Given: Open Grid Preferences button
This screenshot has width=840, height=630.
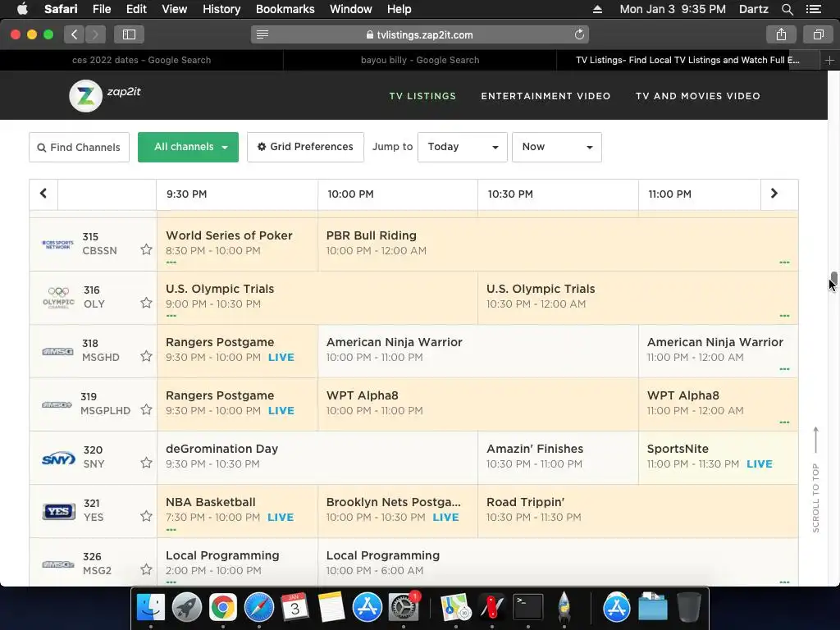Looking at the screenshot, I should [x=305, y=147].
